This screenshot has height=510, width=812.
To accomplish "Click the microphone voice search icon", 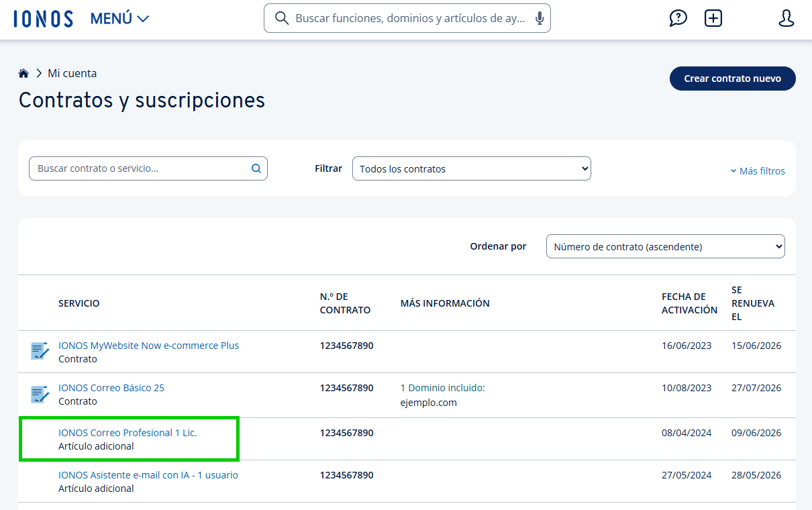I will (540, 19).
